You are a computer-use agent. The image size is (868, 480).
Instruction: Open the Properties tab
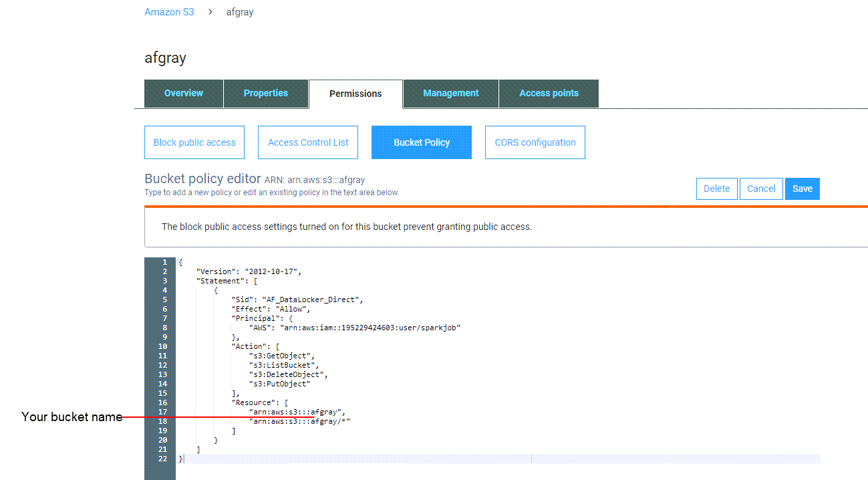click(x=265, y=94)
